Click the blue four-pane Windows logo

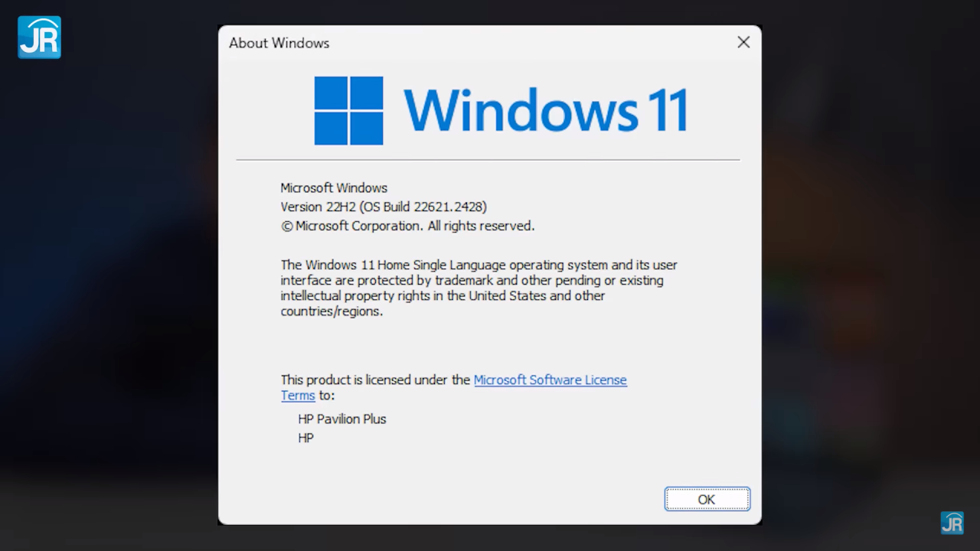(x=348, y=110)
